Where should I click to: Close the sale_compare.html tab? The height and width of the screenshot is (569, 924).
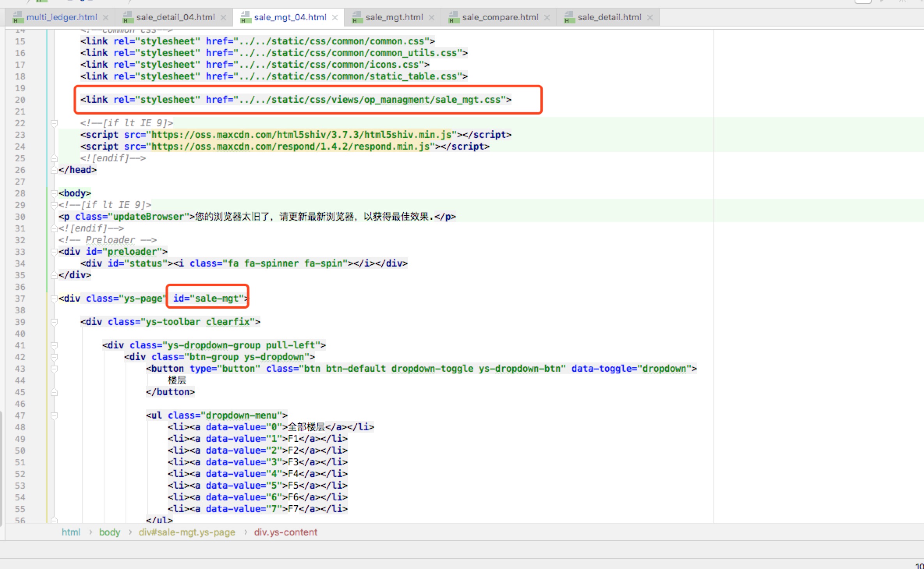click(547, 18)
